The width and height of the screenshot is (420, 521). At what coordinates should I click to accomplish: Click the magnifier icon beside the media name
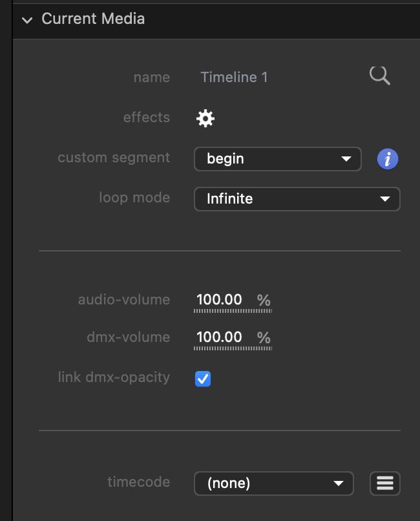click(x=379, y=76)
